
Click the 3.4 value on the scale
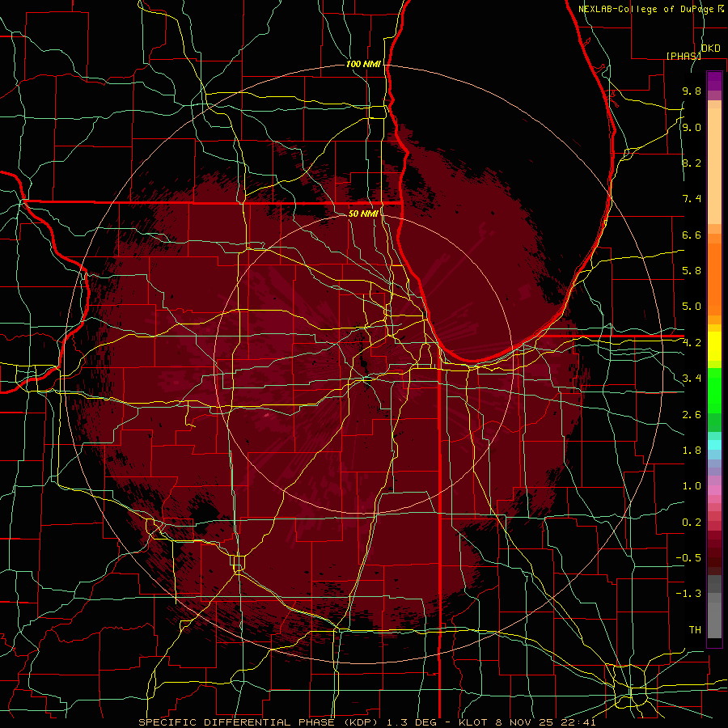tap(692, 379)
